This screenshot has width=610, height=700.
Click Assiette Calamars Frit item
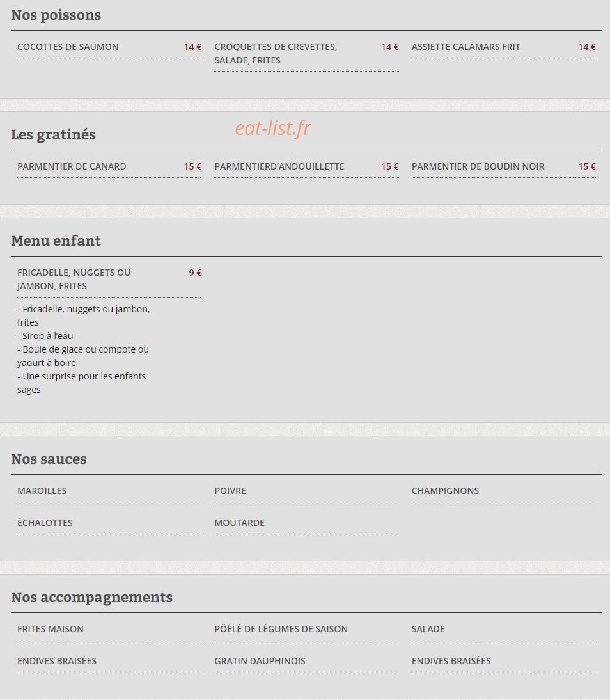tap(465, 47)
